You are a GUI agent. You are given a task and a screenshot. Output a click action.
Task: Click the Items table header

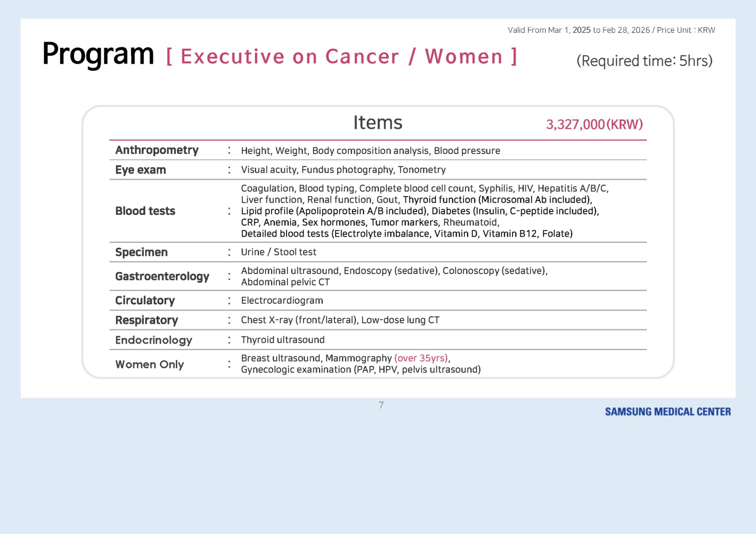click(x=378, y=123)
